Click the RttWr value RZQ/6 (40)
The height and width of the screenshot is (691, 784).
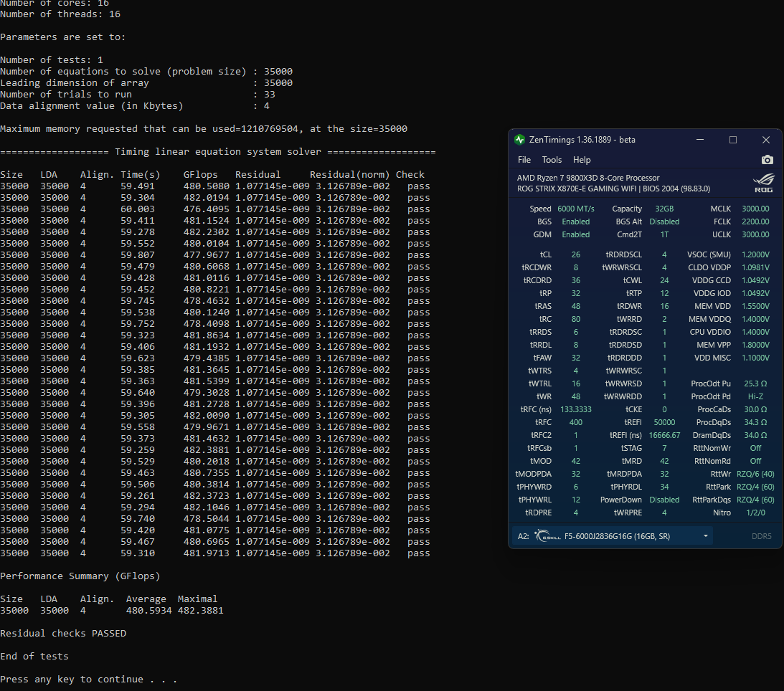coord(755,474)
